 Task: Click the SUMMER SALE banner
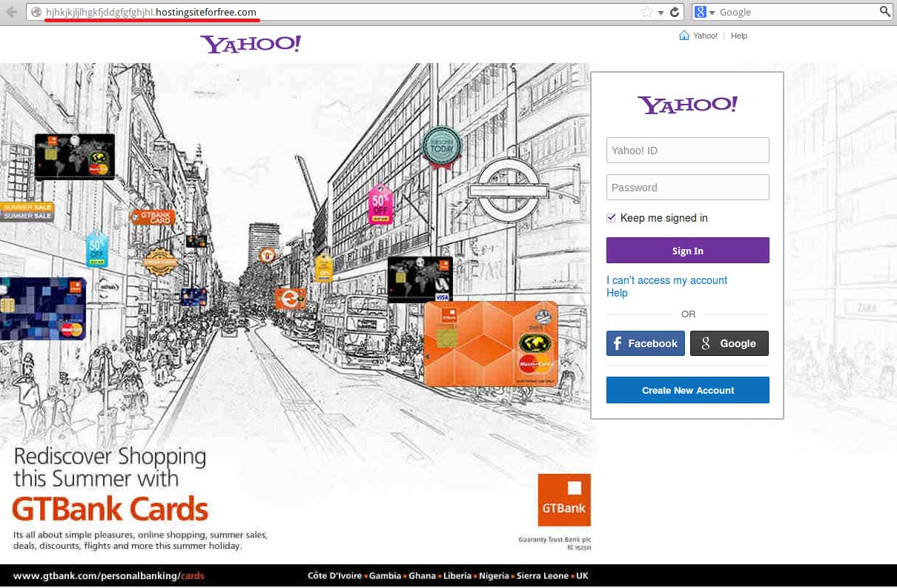tap(27, 211)
